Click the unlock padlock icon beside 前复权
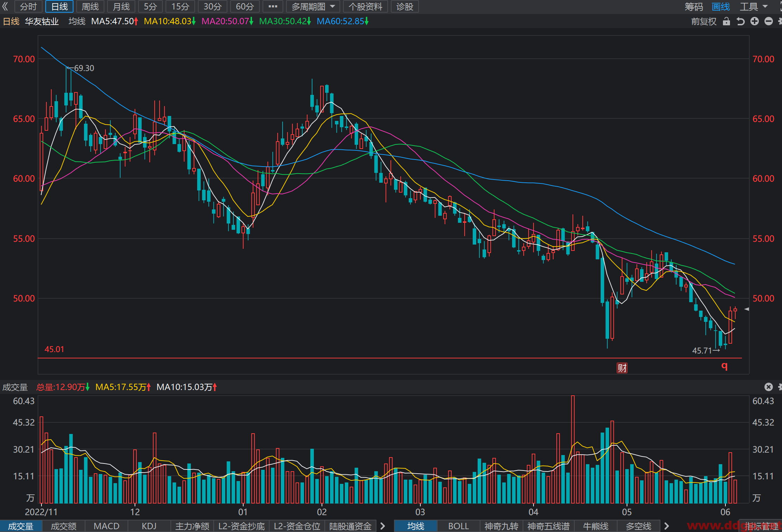 (726, 21)
